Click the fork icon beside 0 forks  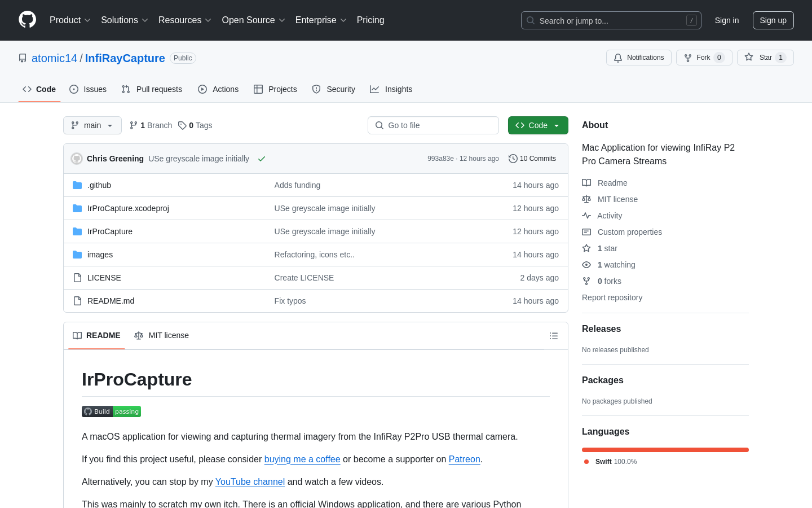pos(586,281)
